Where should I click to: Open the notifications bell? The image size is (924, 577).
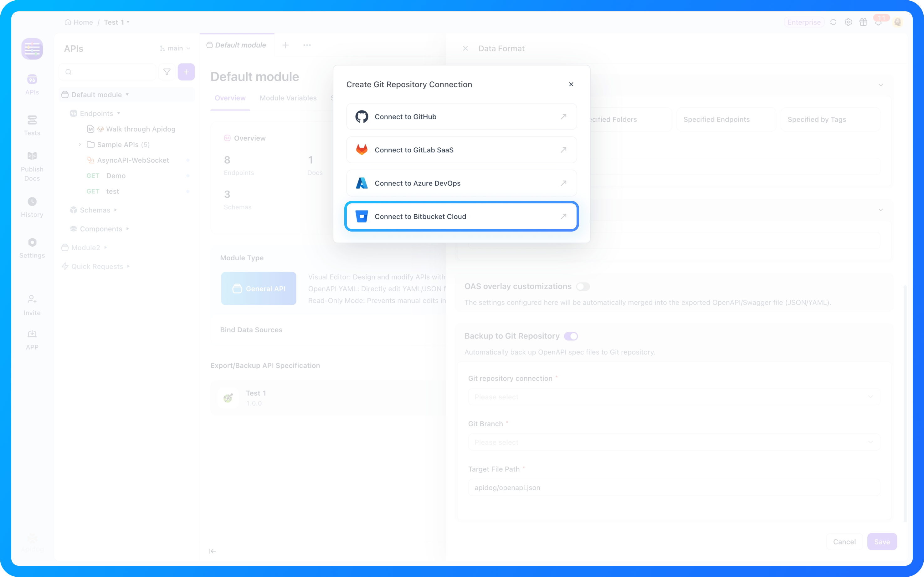tap(878, 22)
